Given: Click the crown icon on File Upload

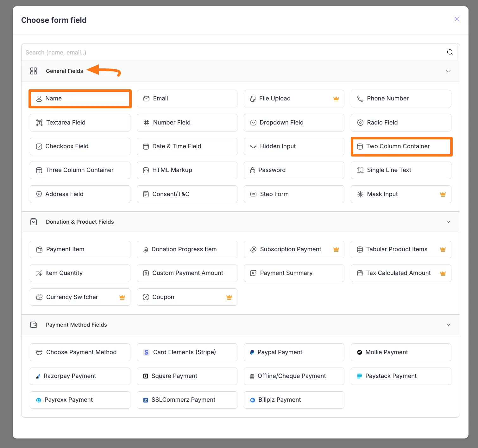Looking at the screenshot, I should click(336, 99).
